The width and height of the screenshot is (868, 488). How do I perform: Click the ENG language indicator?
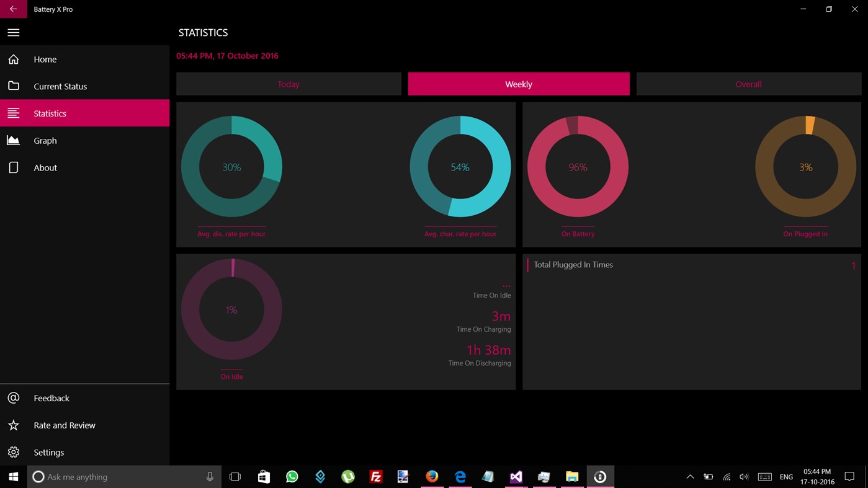tap(785, 476)
